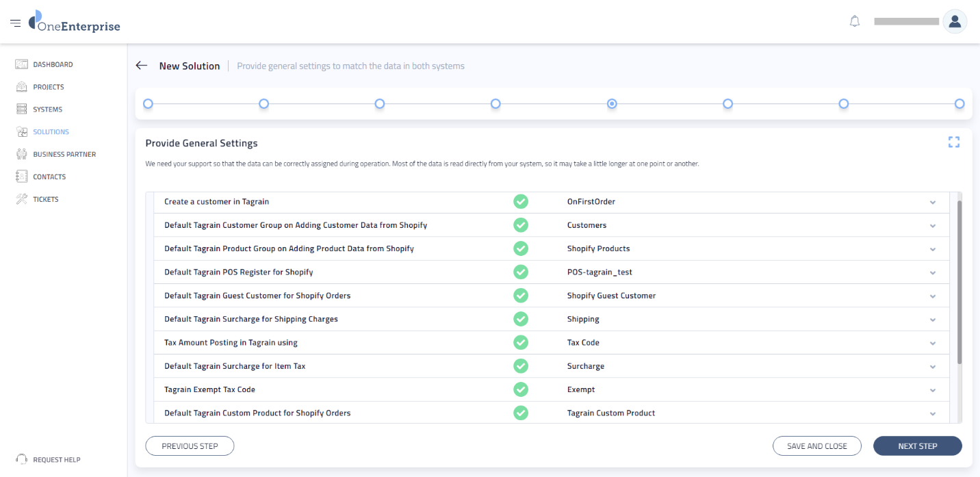
Task: Open the Systems sidebar icon
Action: coord(21,109)
